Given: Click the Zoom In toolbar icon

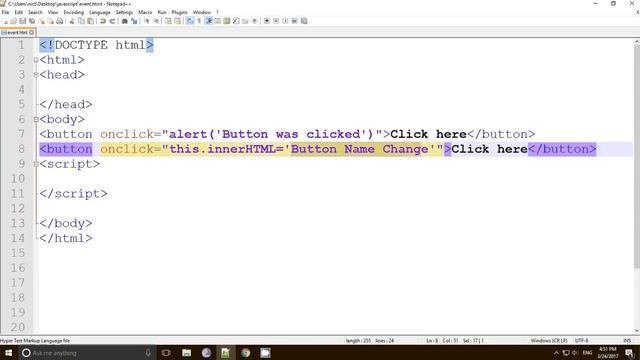Looking at the screenshot, I should point(146,21).
